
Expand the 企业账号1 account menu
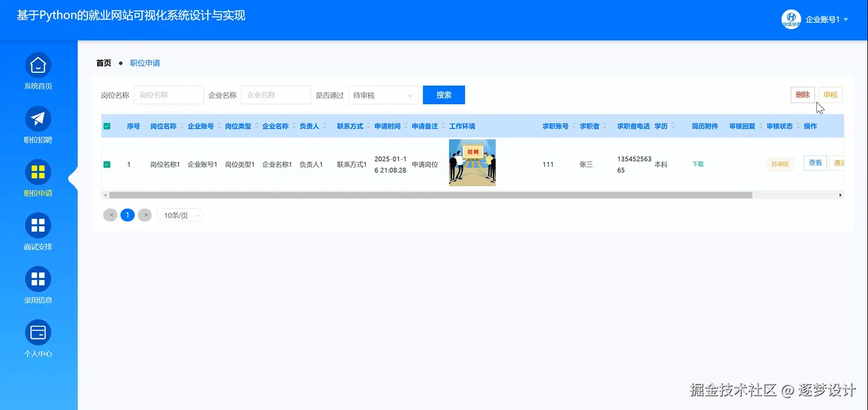(x=825, y=19)
